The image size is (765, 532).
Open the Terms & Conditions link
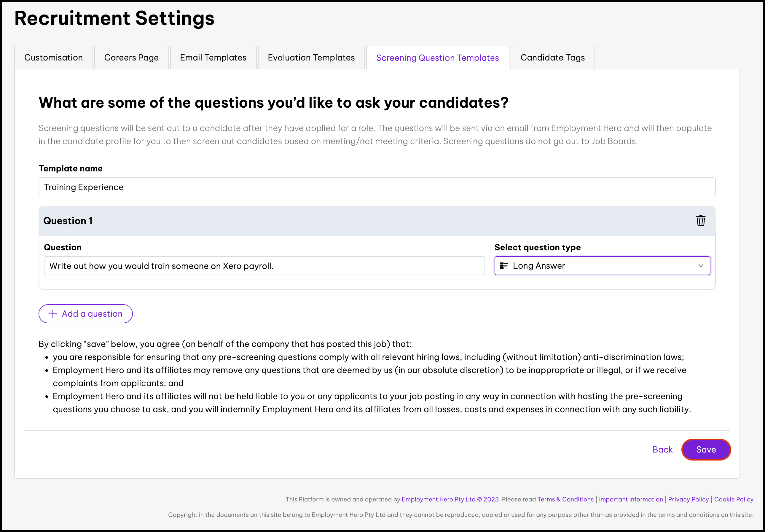(565, 499)
